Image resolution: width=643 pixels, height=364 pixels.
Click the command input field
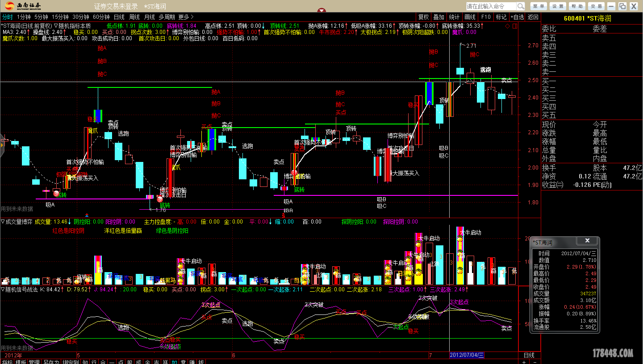point(492,6)
